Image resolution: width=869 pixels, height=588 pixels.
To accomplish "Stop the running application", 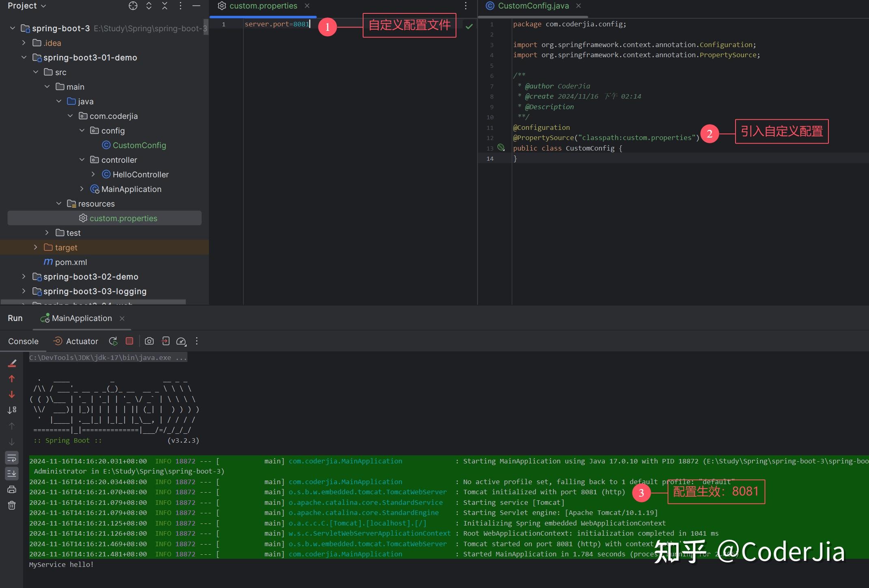I will (129, 341).
